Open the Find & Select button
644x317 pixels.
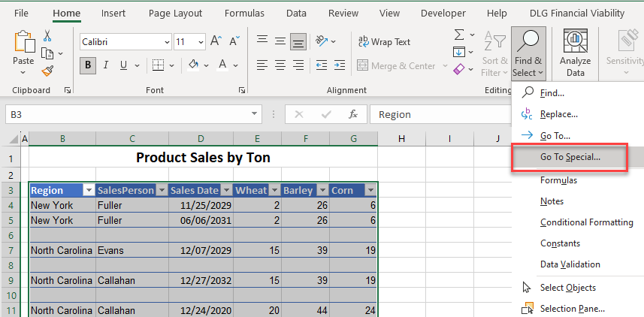pyautogui.click(x=528, y=53)
